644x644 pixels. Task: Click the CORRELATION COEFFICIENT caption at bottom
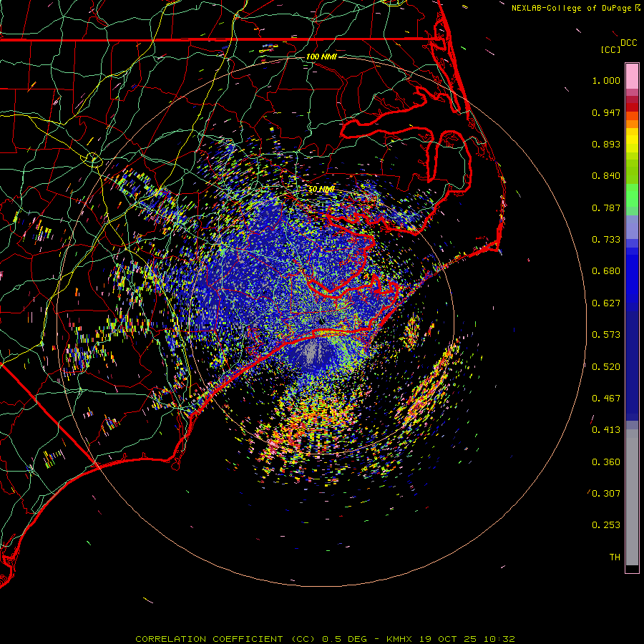click(x=325, y=639)
